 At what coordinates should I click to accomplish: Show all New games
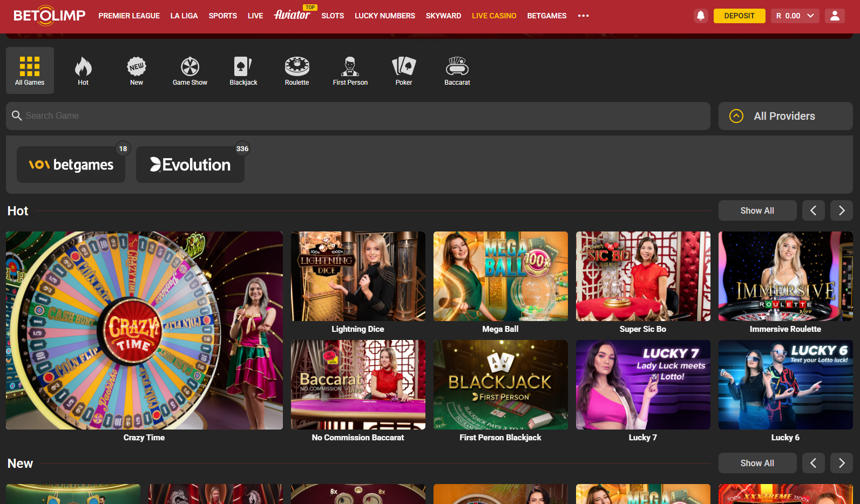tap(757, 463)
